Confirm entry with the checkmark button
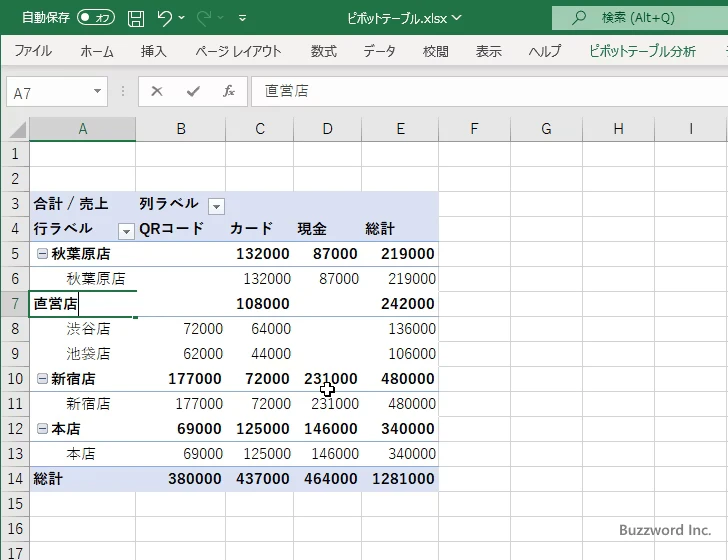 click(x=193, y=91)
